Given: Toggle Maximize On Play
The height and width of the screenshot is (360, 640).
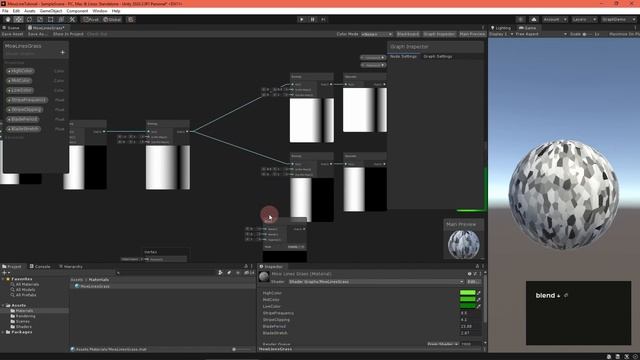Looking at the screenshot, I should click(x=624, y=34).
